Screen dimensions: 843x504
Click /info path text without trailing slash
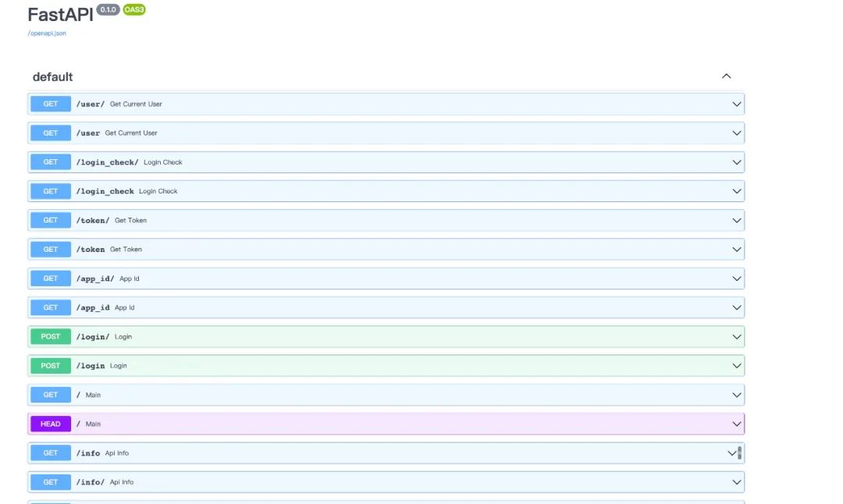88,453
